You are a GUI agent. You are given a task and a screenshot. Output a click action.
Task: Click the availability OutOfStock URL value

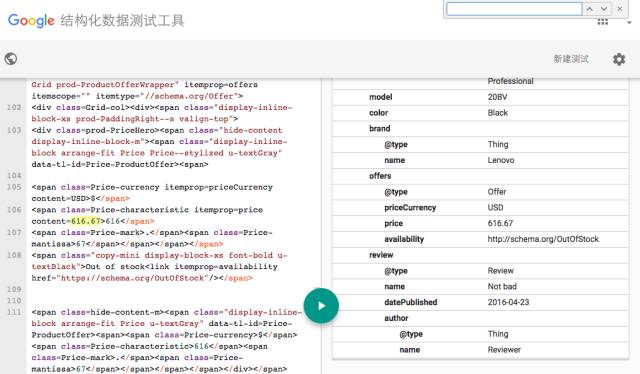tap(543, 239)
